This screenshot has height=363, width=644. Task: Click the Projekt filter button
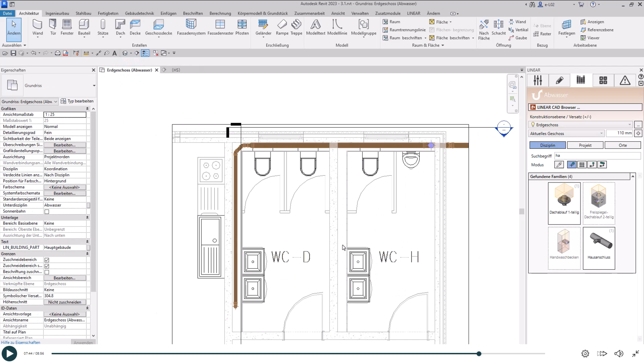tap(585, 145)
